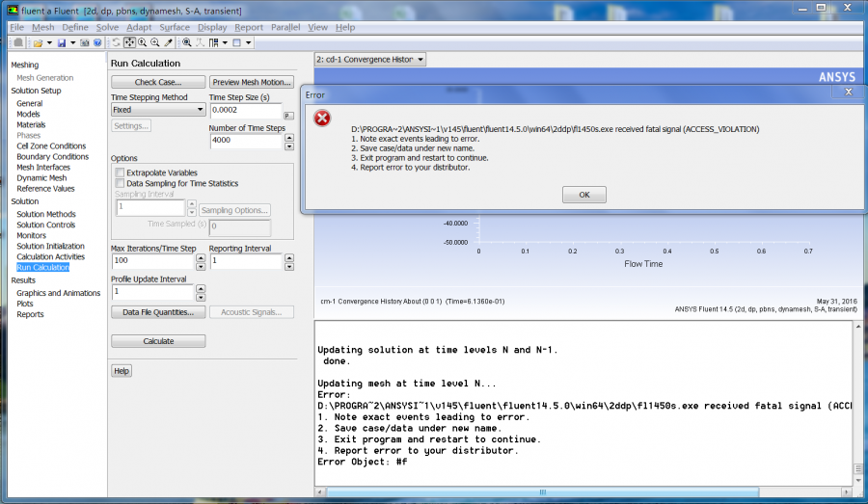Select Solution Methods in navigation
Viewport: 868px width, 504px height.
point(46,214)
